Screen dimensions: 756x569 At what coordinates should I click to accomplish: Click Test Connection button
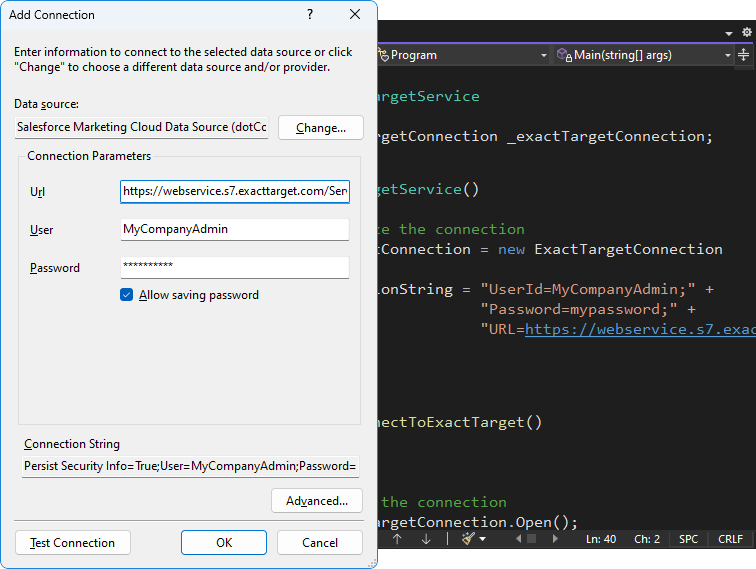coord(73,542)
